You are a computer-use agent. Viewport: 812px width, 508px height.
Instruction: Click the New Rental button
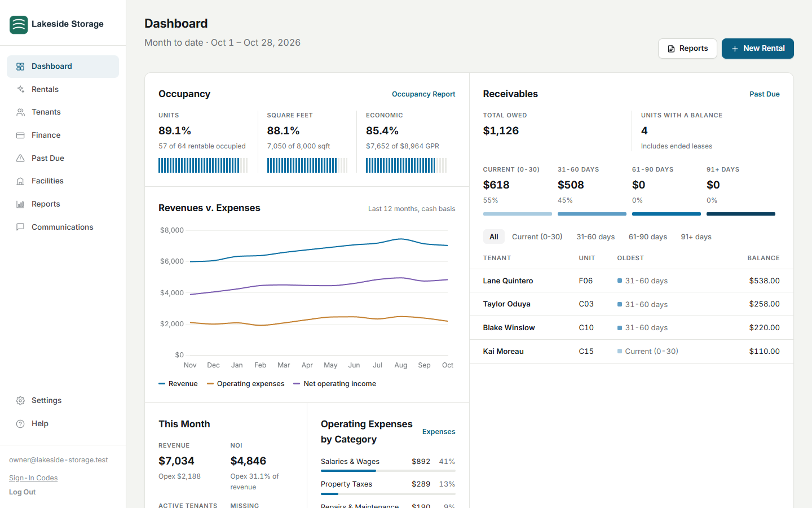pos(757,49)
